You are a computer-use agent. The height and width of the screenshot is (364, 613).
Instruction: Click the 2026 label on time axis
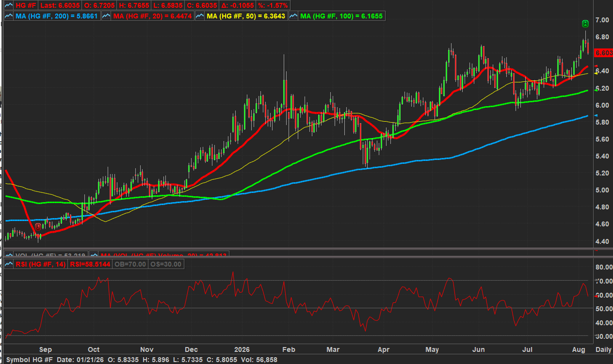241,349
